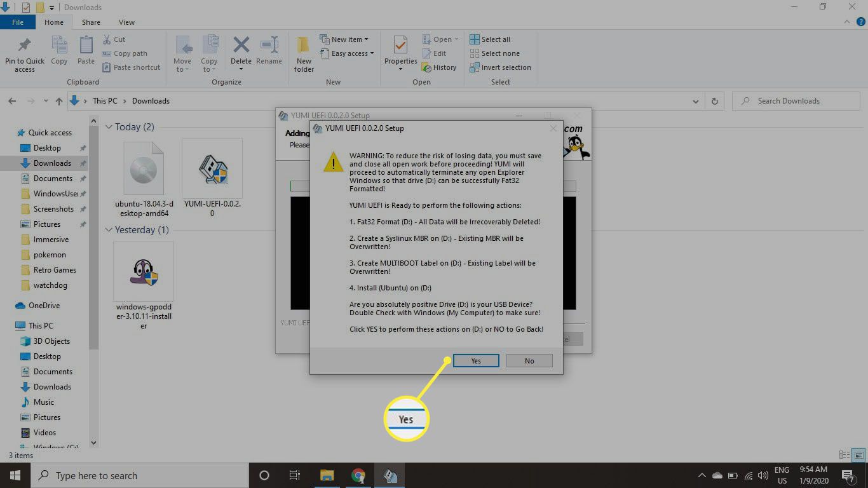This screenshot has width=868, height=488.
Task: Click No to go back
Action: [529, 361]
